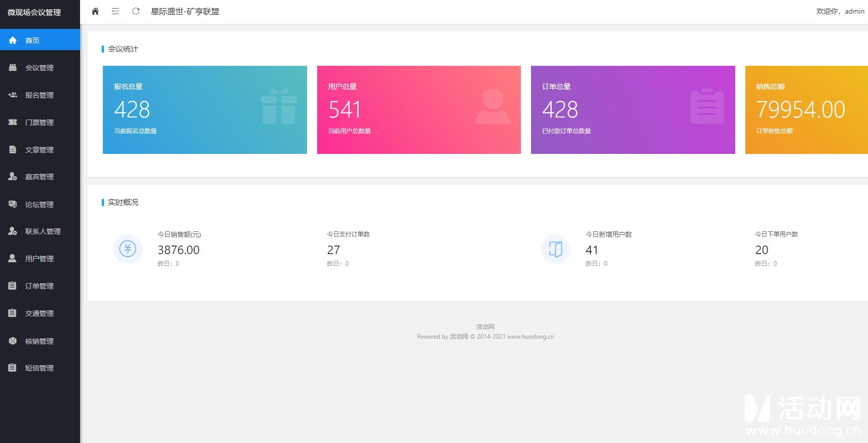The image size is (868, 443).
Task: Click 今日下单用户数 value 20
Action: [x=762, y=250]
